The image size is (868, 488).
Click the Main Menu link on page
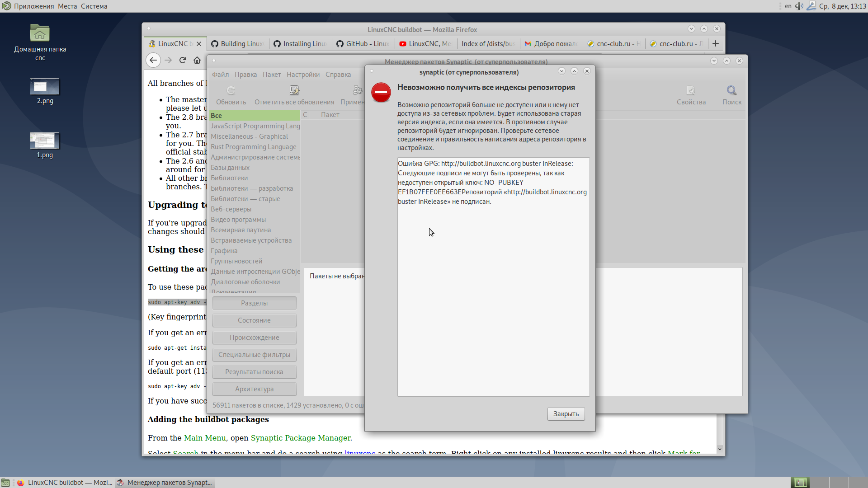(205, 438)
